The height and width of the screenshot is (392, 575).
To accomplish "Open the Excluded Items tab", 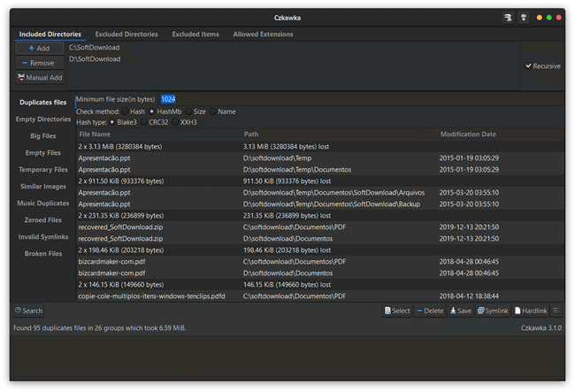I will 195,35.
